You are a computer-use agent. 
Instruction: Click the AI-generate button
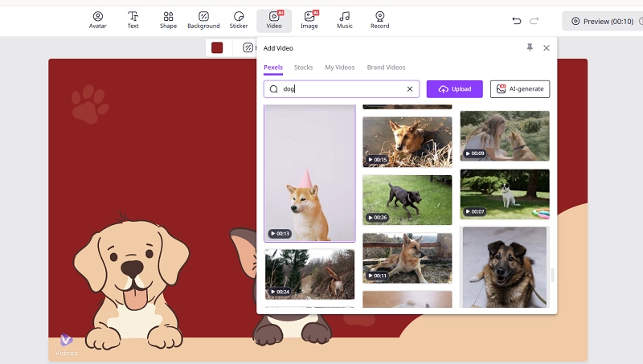[x=520, y=89]
